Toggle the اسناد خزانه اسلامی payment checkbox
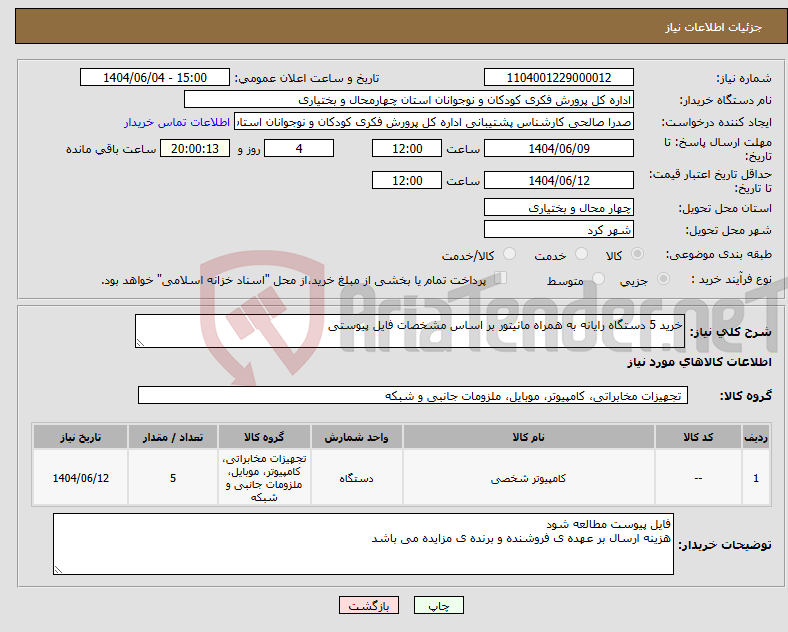 coord(500,278)
